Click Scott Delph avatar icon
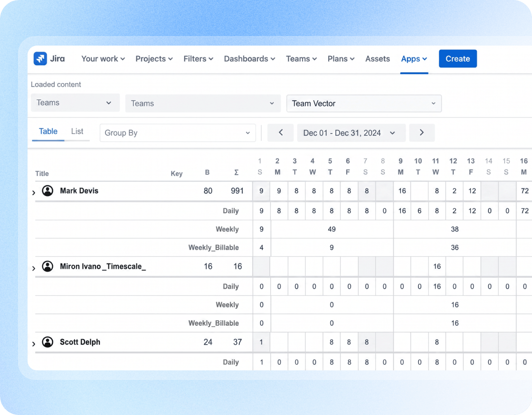The height and width of the screenshot is (415, 532). [47, 342]
